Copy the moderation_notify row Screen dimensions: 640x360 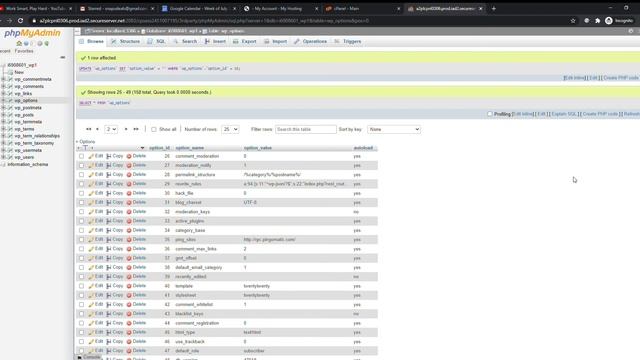115,165
